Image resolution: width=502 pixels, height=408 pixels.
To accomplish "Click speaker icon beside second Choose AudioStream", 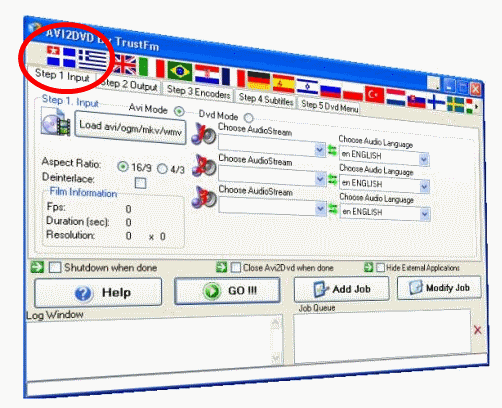I will (x=204, y=165).
